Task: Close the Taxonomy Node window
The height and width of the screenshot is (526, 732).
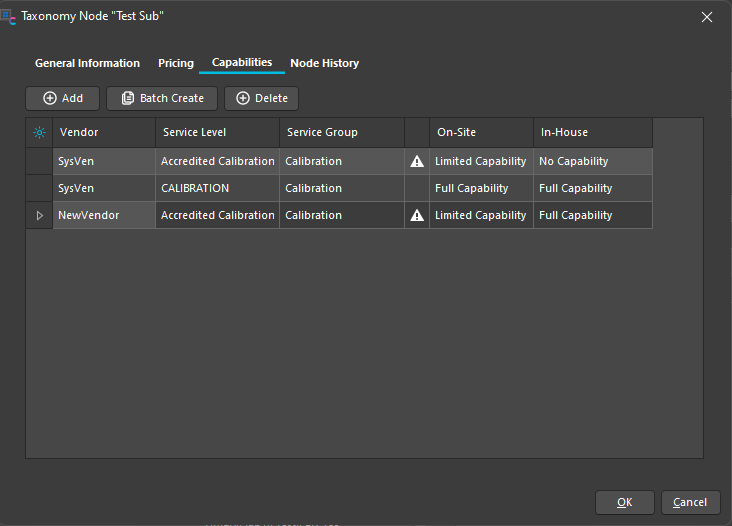Action: (x=707, y=17)
